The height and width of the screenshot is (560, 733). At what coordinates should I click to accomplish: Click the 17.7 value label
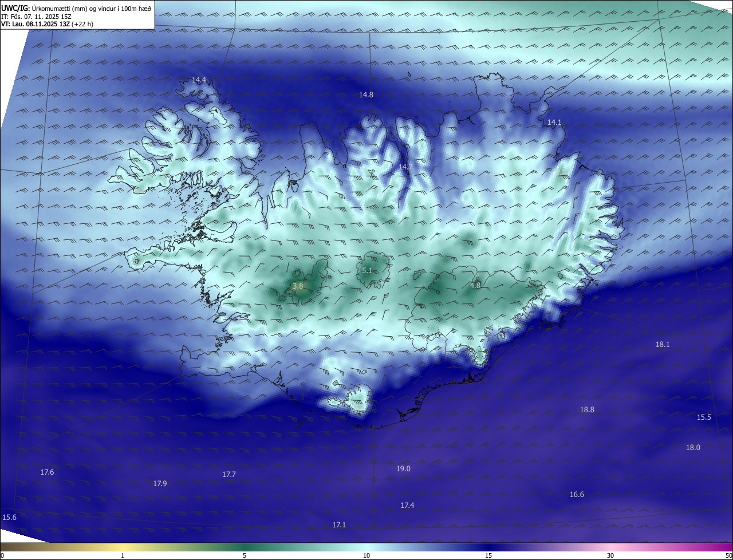228,475
